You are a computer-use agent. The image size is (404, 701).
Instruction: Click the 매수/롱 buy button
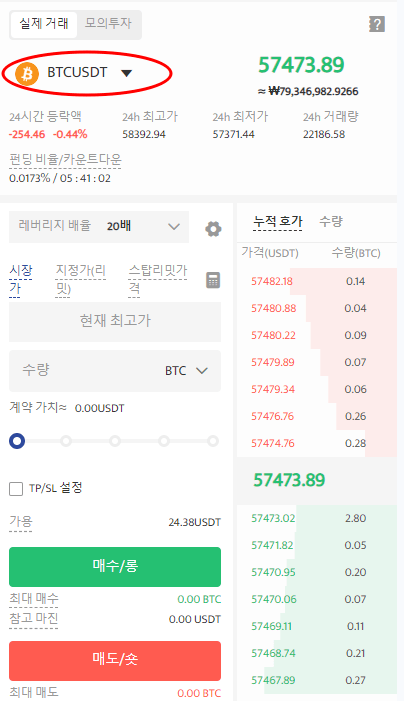pyautogui.click(x=115, y=566)
